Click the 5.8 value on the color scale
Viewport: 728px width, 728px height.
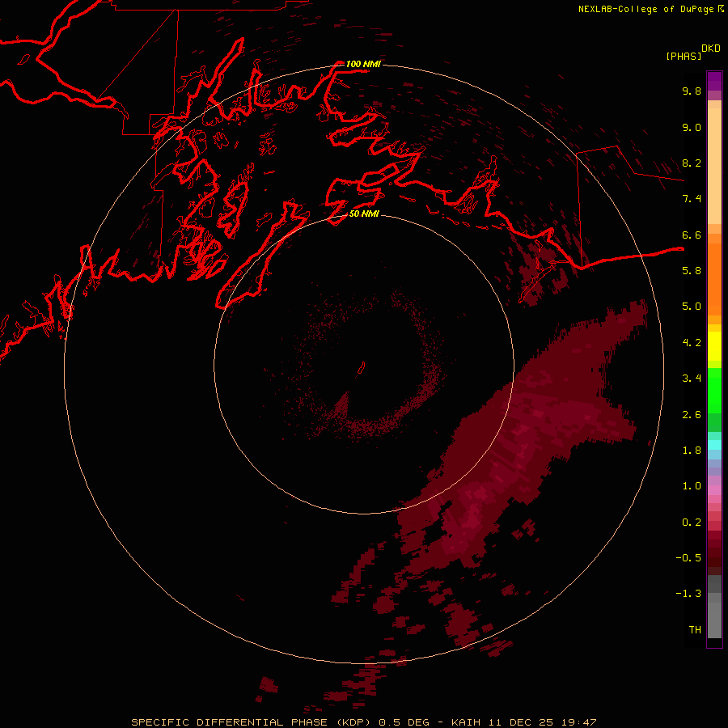tap(692, 271)
